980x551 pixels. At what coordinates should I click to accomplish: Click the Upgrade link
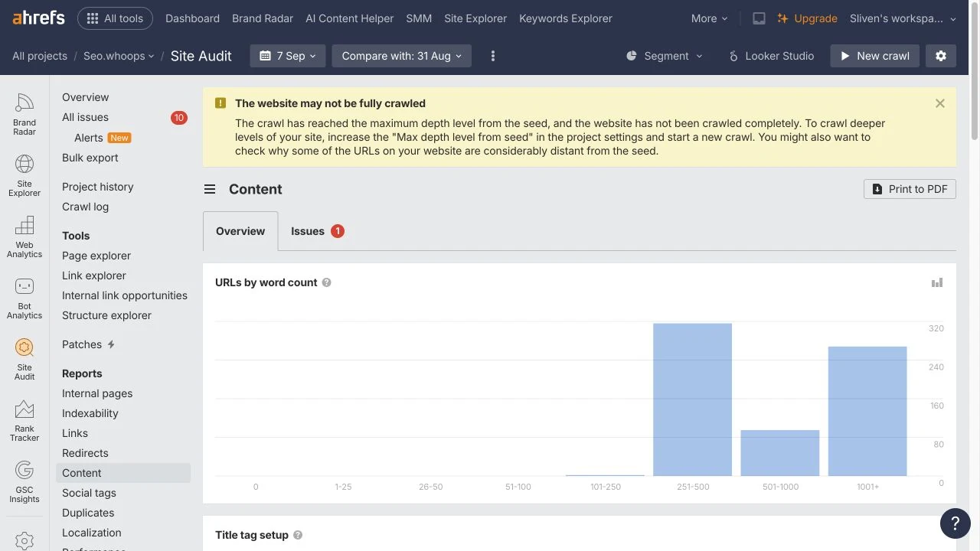[x=807, y=18]
